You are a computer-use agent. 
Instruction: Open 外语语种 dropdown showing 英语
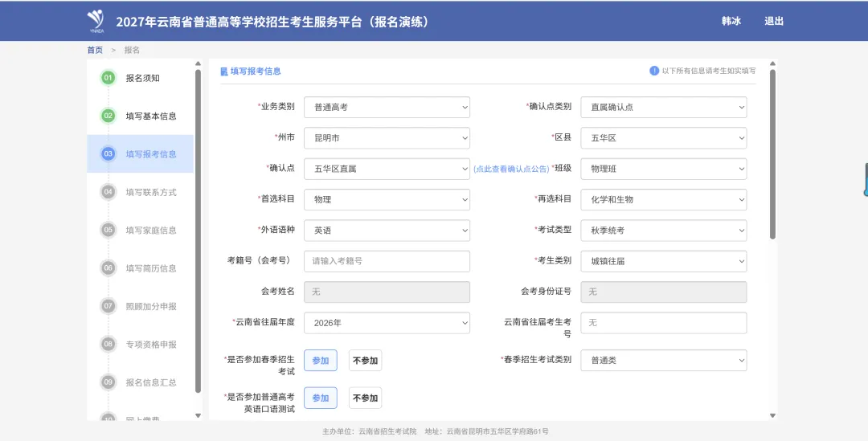(x=387, y=231)
